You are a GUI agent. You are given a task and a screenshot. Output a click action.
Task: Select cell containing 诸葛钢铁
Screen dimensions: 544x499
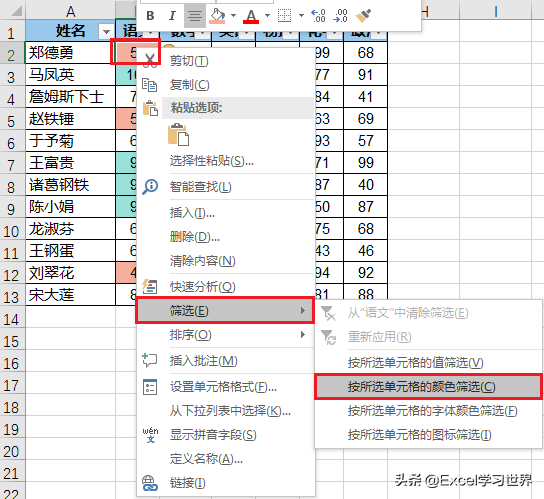[70, 185]
